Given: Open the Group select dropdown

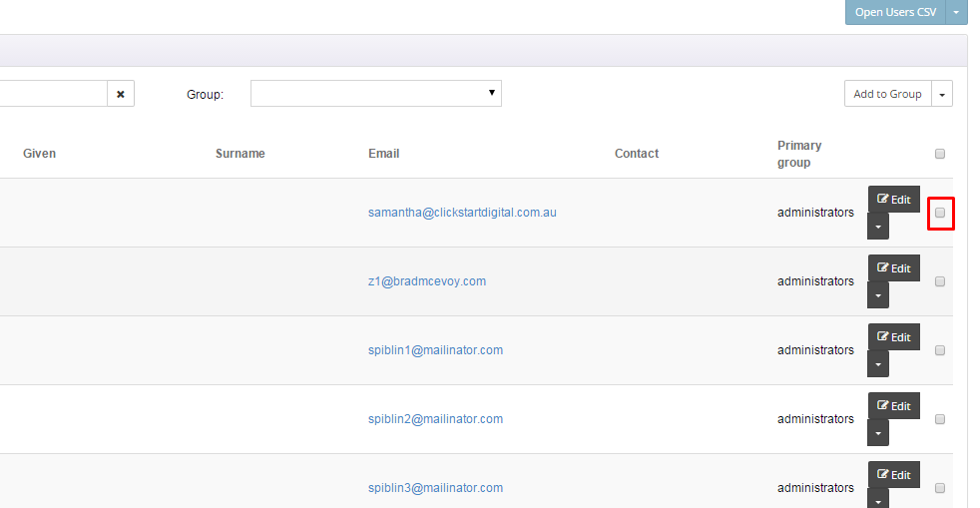Looking at the screenshot, I should coord(375,93).
